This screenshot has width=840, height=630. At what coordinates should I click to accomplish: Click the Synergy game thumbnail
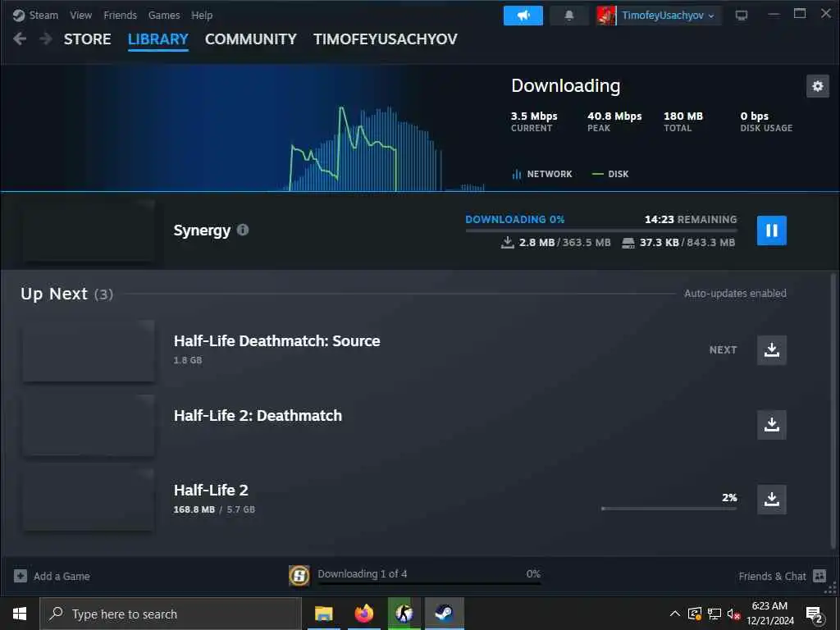coord(89,231)
